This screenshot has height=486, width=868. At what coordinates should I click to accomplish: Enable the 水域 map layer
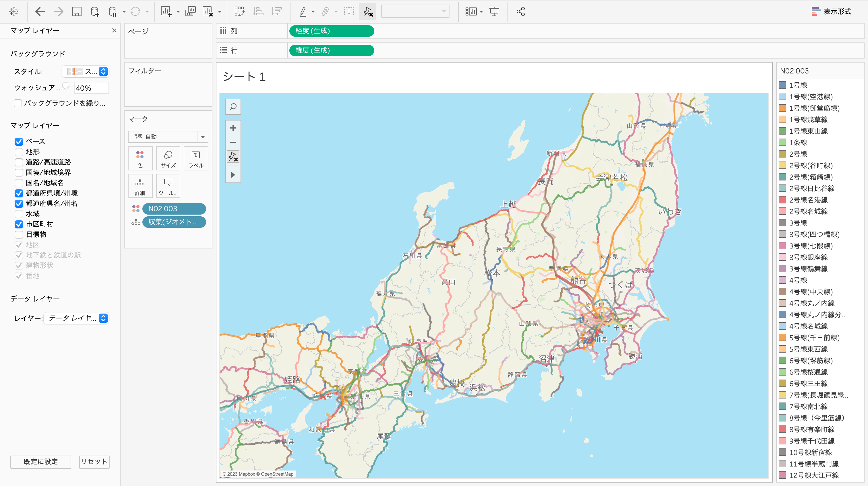(x=19, y=213)
